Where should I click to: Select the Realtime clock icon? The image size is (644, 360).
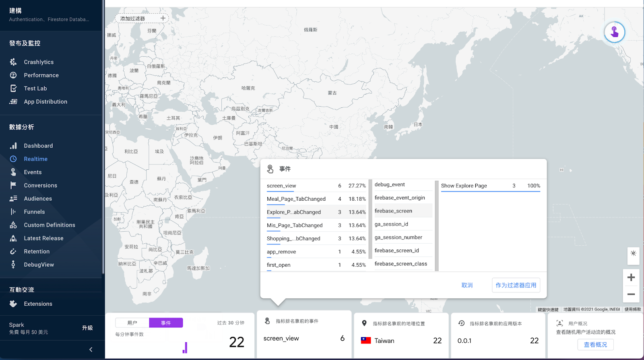[13, 159]
